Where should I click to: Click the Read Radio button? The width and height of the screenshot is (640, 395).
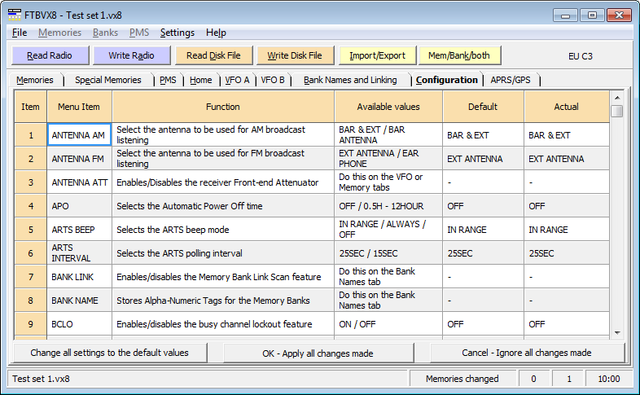pyautogui.click(x=50, y=55)
